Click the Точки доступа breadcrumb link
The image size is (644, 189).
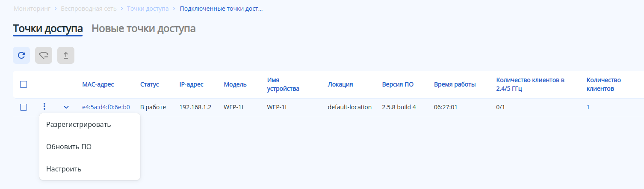(x=148, y=9)
